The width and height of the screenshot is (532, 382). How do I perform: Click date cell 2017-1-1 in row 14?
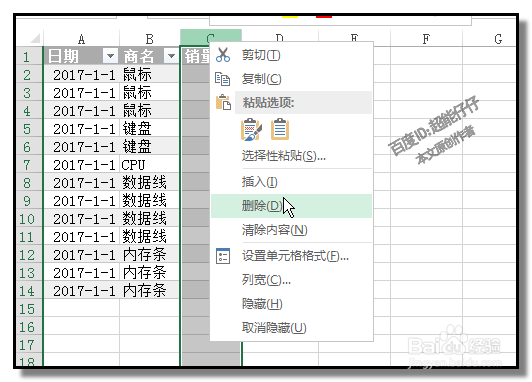click(81, 291)
